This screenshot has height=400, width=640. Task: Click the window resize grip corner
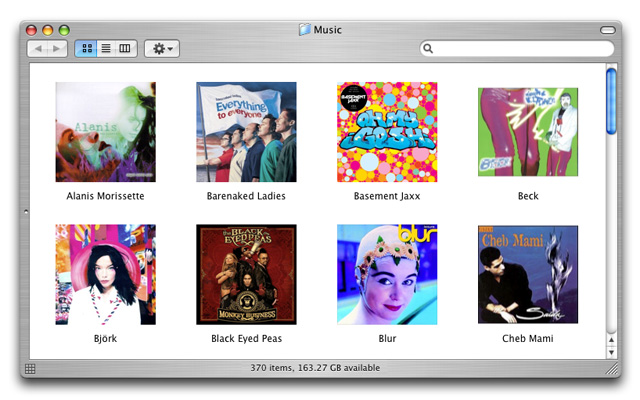611,369
